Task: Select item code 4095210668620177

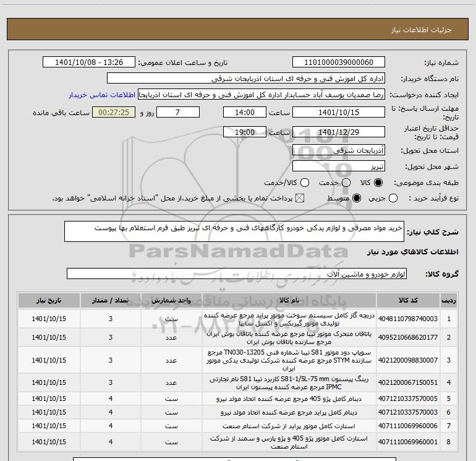Action: coord(408,337)
